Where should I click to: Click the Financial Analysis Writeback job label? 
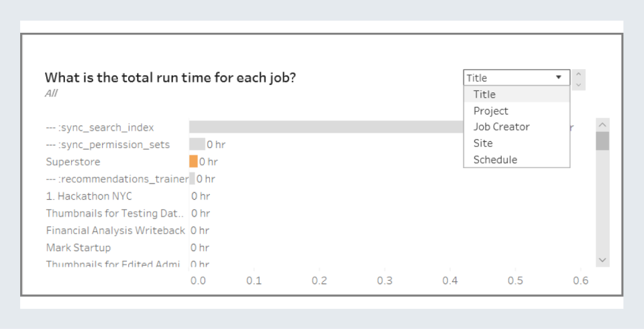click(115, 231)
